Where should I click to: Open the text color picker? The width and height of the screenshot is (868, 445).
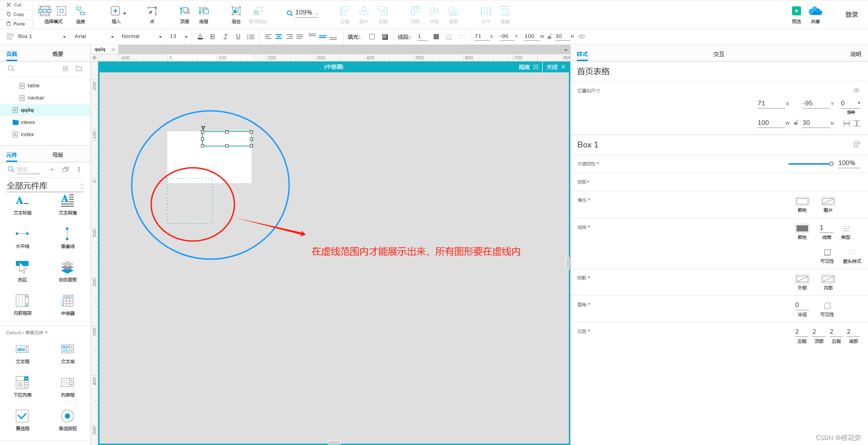200,37
